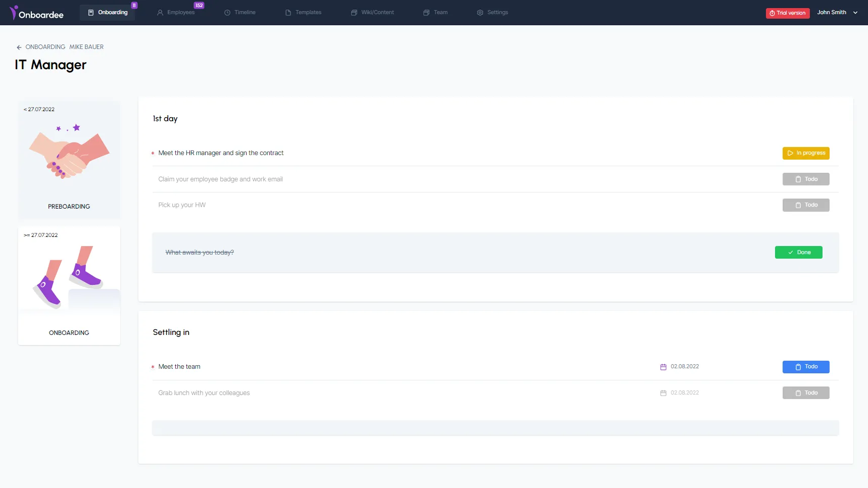Open the Templates tab
Image resolution: width=868 pixels, height=488 pixels.
point(303,13)
